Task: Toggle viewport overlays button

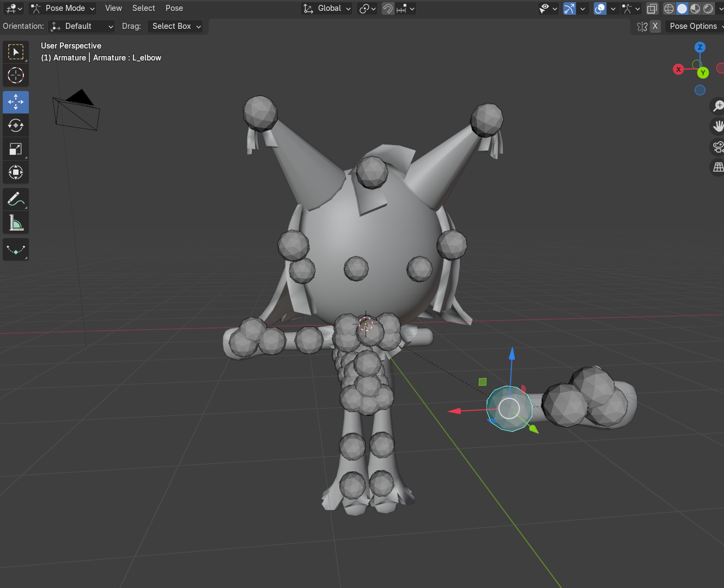Action: pos(600,8)
